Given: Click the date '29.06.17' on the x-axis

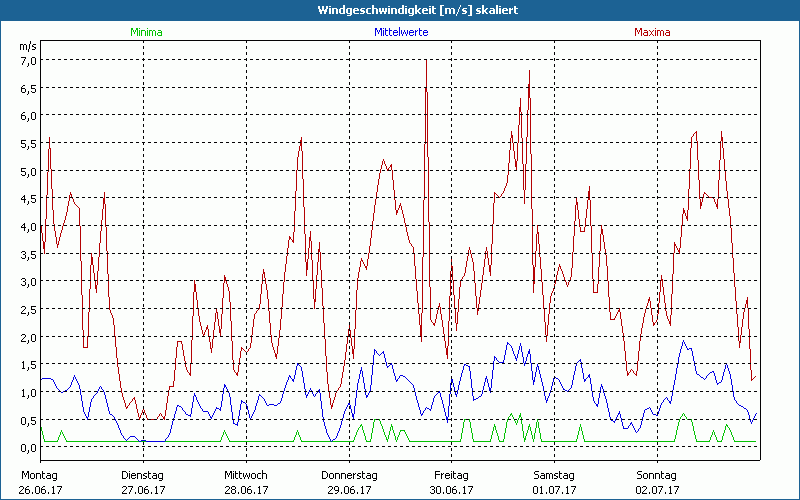Looking at the screenshot, I should coord(348,490).
